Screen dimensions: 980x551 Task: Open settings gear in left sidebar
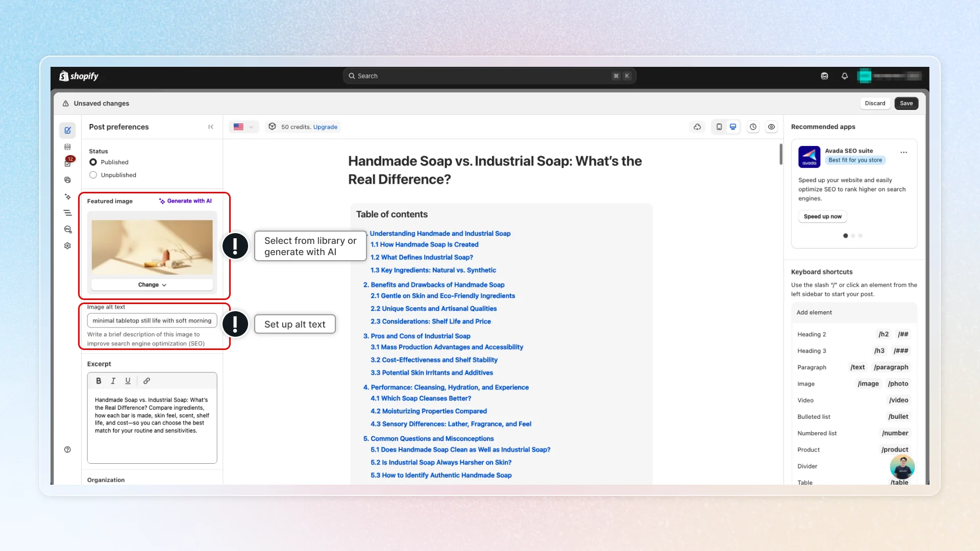(x=67, y=246)
